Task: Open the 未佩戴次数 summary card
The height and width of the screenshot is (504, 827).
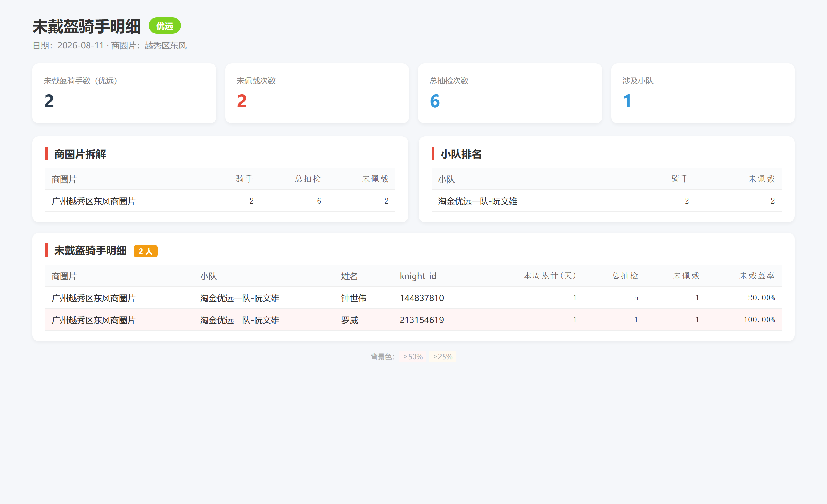Action: (x=317, y=93)
